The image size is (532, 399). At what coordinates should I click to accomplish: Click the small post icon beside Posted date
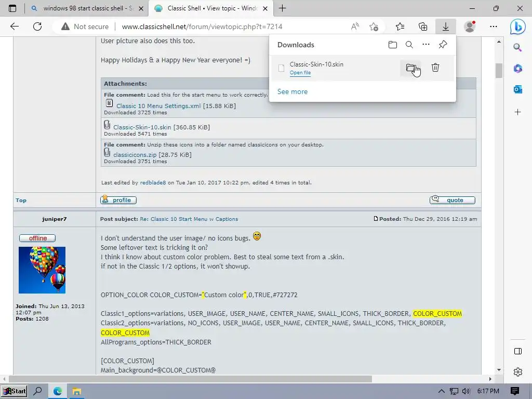(x=376, y=219)
